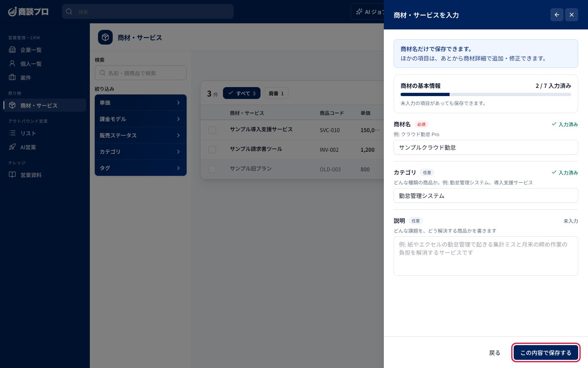Image resolution: width=588 pixels, height=368 pixels.
Task: Click the 名前・親商品で検索 search field
Action: pyautogui.click(x=140, y=73)
